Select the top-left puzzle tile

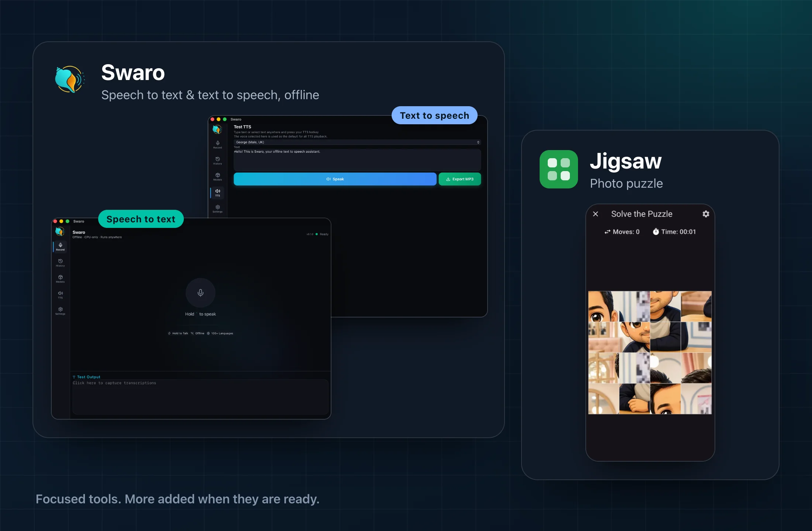pos(603,306)
